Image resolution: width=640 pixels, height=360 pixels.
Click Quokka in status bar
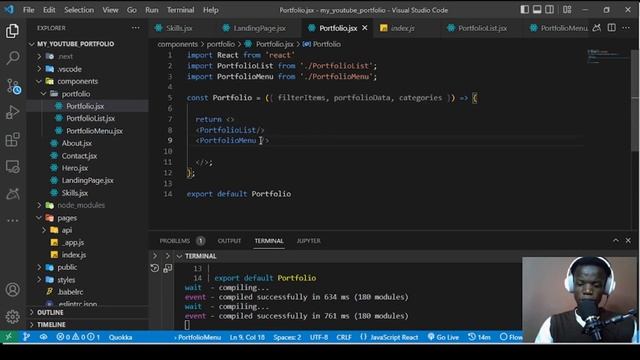[120, 337]
